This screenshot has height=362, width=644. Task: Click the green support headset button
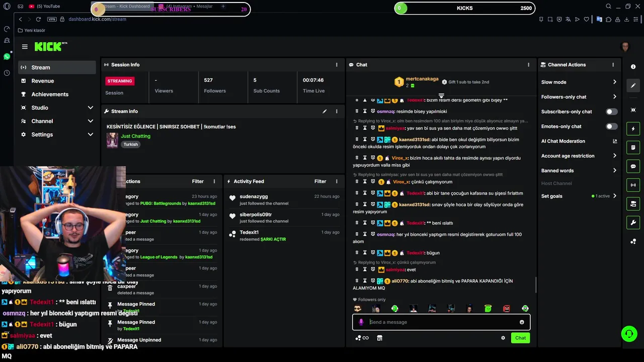(628, 333)
